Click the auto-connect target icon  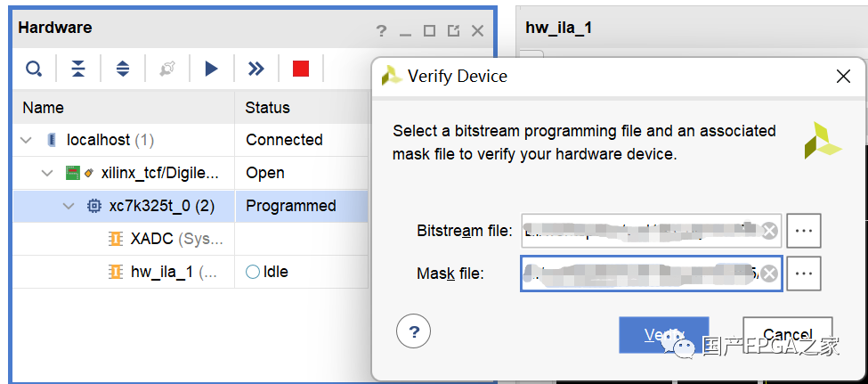(x=166, y=69)
